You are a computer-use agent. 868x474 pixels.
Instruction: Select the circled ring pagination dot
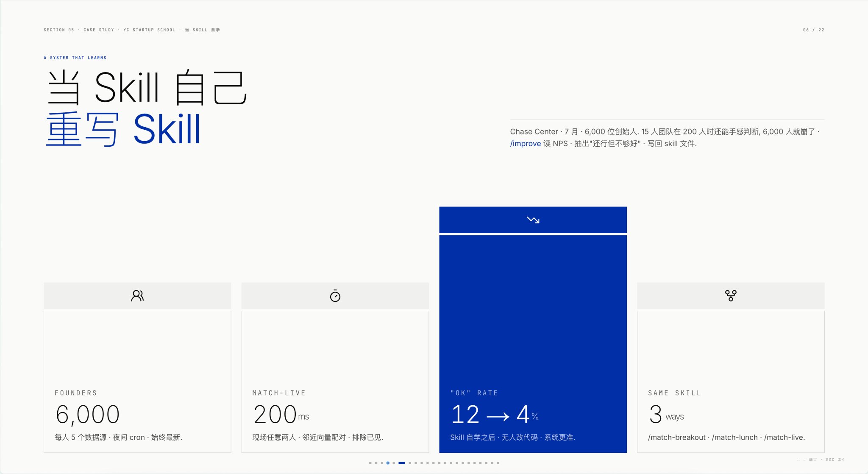pyautogui.click(x=388, y=463)
